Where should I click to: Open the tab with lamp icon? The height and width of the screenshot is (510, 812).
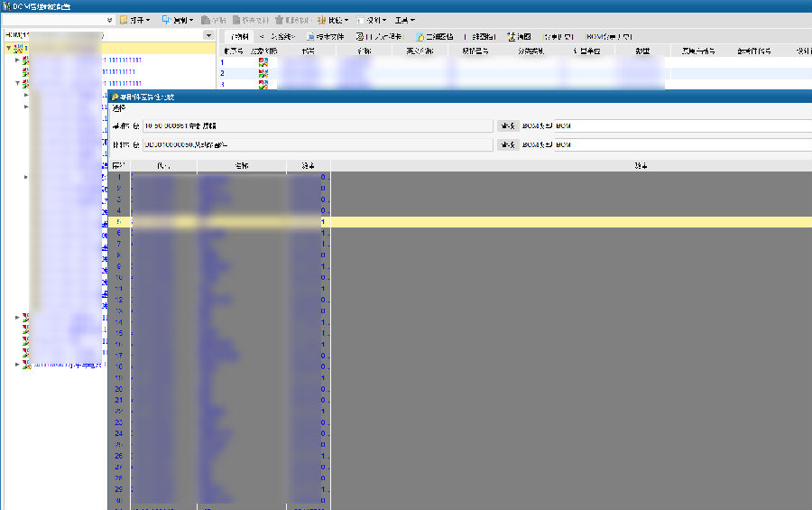point(519,37)
